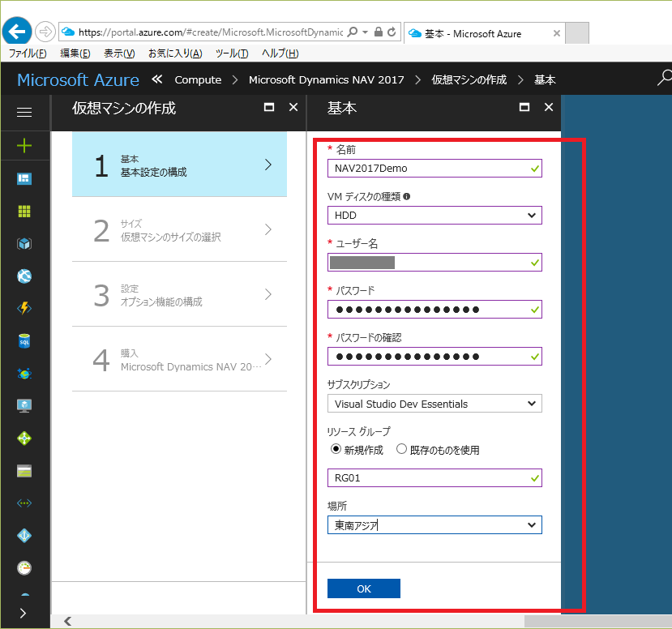Image resolution: width=672 pixels, height=629 pixels.
Task: Open App Services globe icon in sidebar
Action: [24, 276]
